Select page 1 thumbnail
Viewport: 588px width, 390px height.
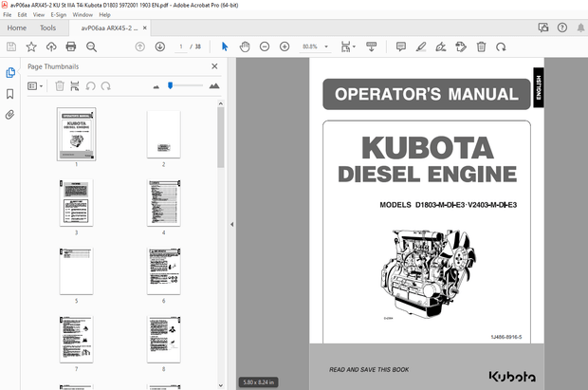tap(77, 135)
